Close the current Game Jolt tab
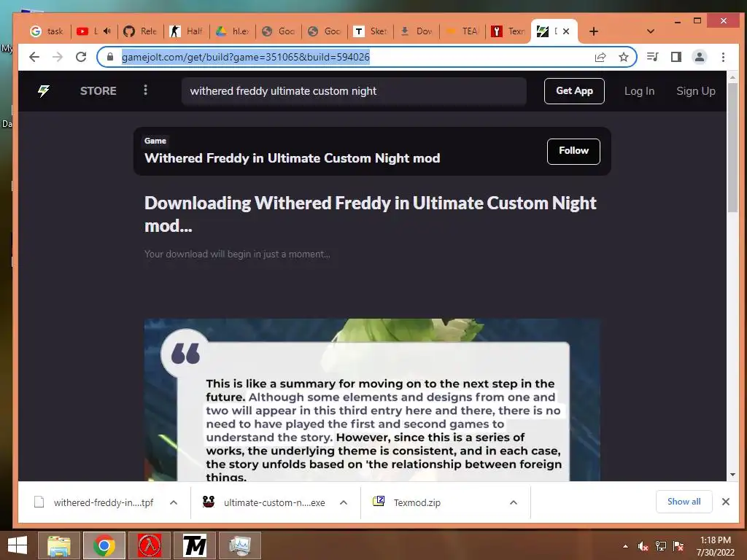This screenshot has height=560, width=747. coord(566,31)
